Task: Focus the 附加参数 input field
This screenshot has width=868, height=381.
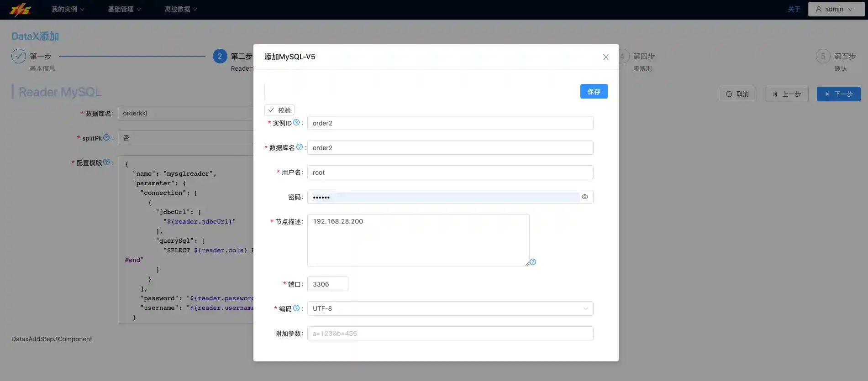Action: point(450,333)
